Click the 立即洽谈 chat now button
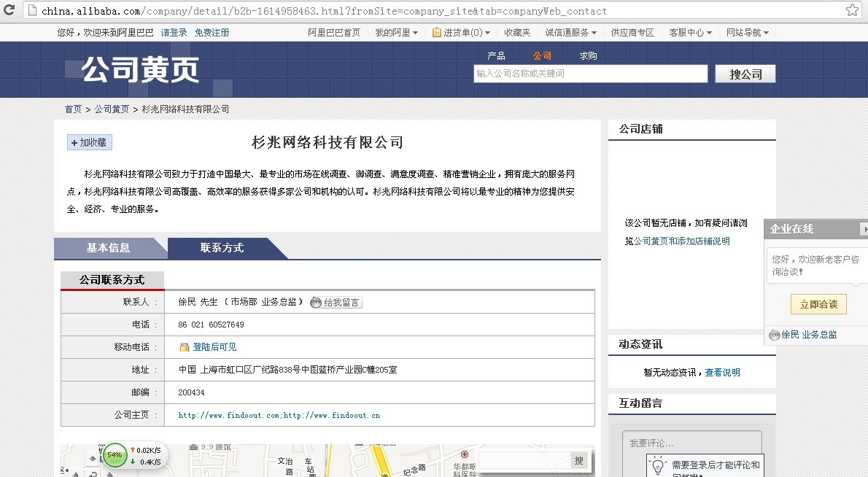The height and width of the screenshot is (477, 868). point(818,304)
